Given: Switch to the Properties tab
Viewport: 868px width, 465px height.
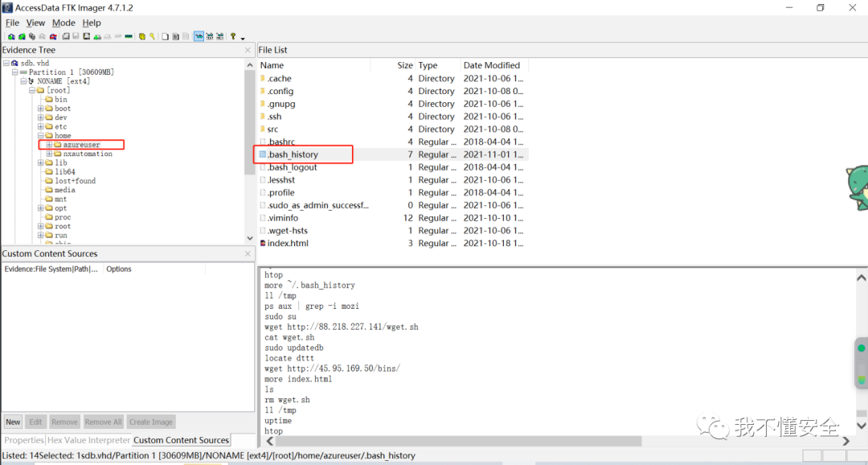Looking at the screenshot, I should click(x=24, y=440).
